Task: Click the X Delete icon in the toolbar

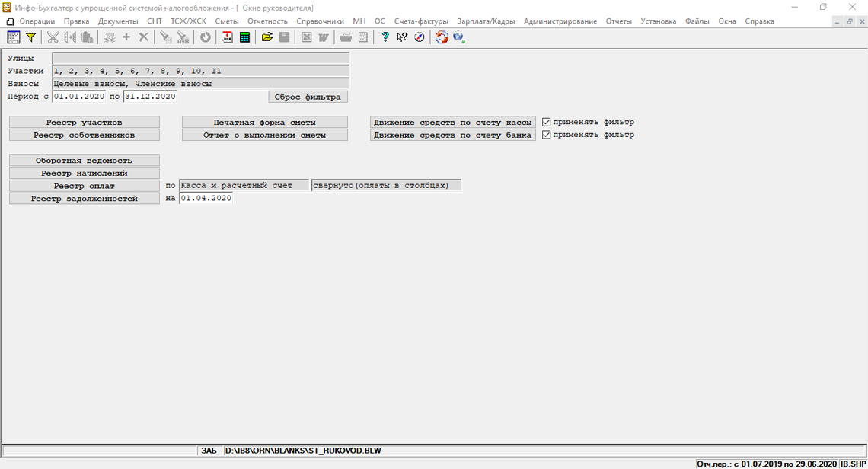Action: point(143,37)
